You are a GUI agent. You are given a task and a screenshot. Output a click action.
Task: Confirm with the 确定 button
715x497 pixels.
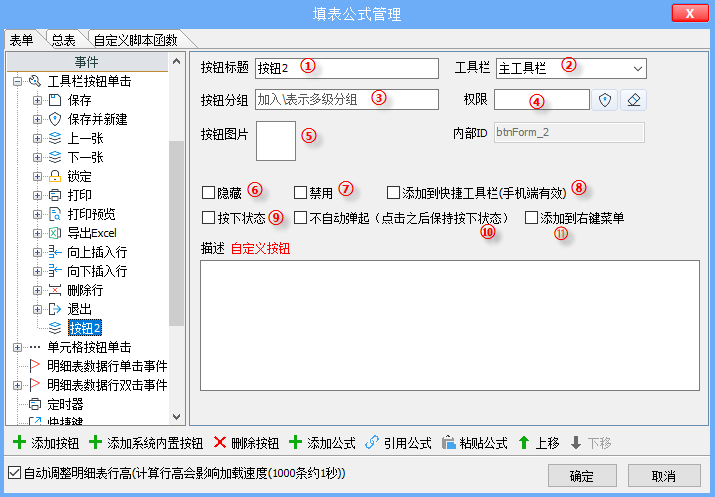coord(582,476)
